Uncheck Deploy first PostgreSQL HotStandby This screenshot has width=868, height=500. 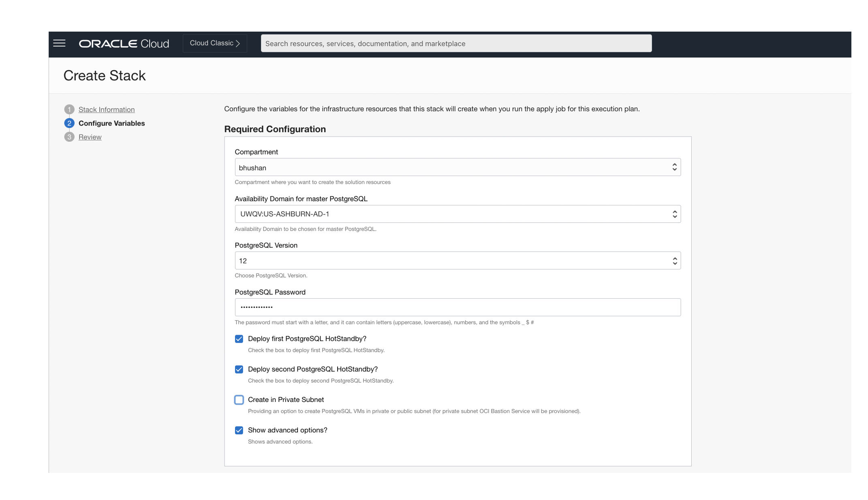pyautogui.click(x=239, y=339)
